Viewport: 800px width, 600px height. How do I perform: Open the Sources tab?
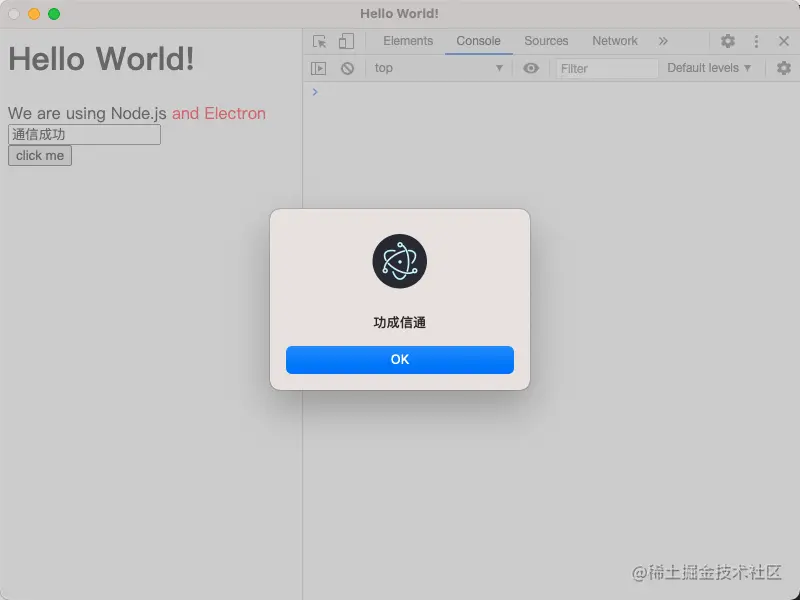[546, 41]
